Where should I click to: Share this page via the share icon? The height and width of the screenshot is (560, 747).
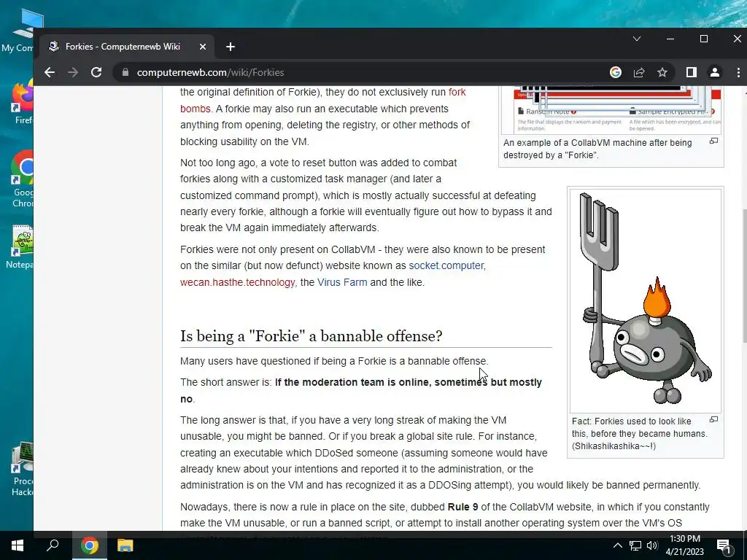(639, 72)
